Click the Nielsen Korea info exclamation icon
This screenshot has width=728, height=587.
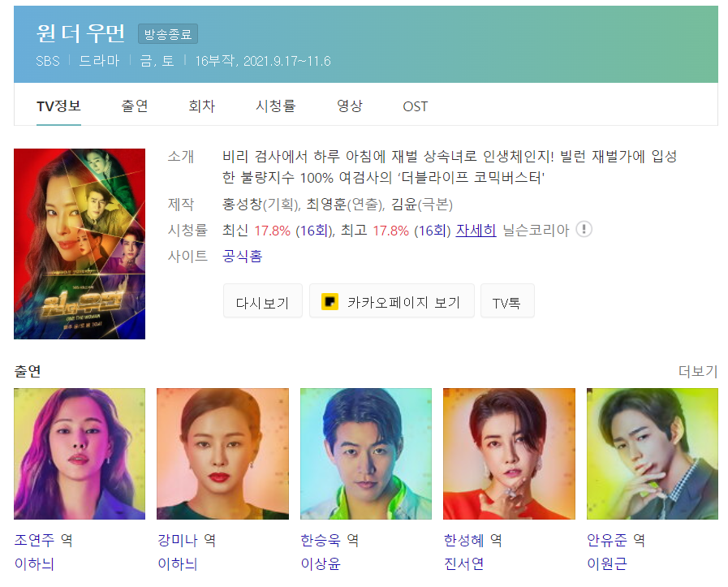coord(584,230)
